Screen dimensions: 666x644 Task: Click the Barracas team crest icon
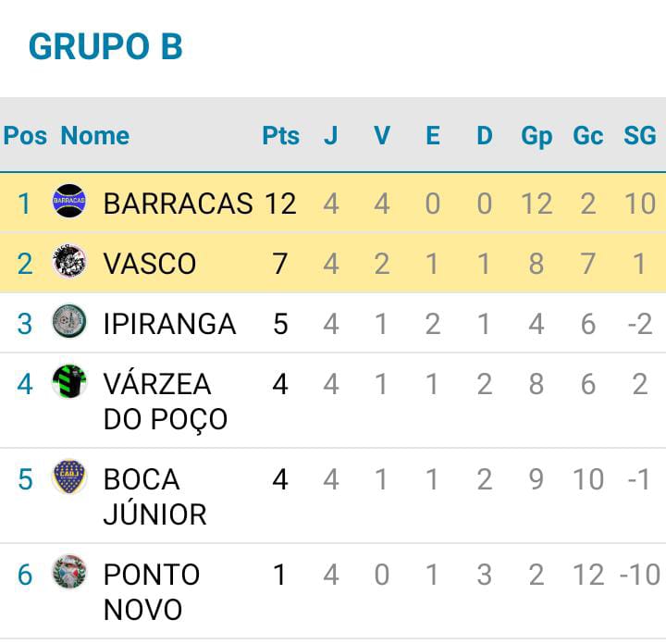click(x=69, y=201)
